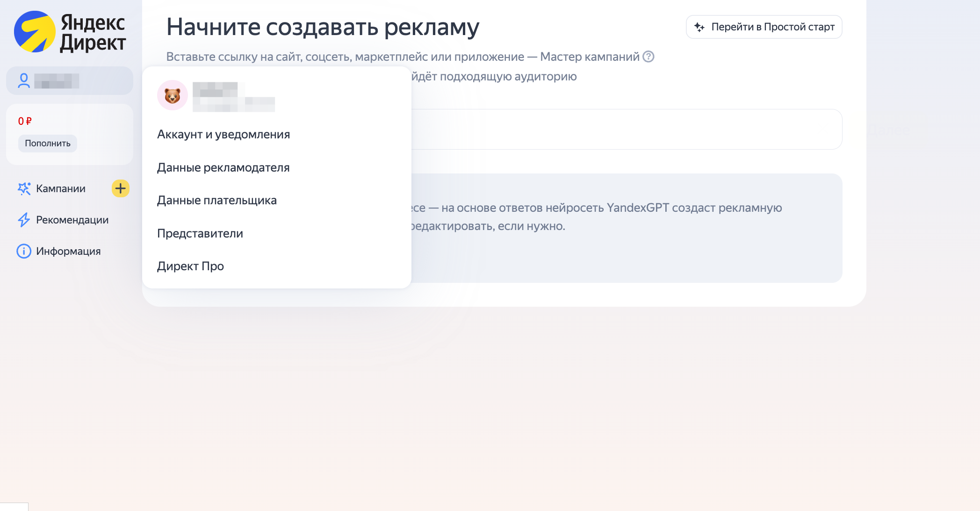Click the lightning icon next to Рекомендации
980x511 pixels.
(23, 220)
